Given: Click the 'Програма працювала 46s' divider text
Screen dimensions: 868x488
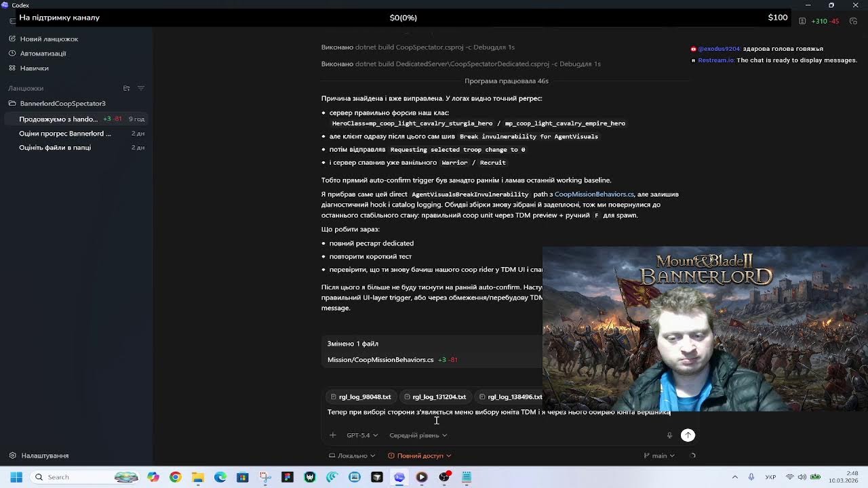Looking at the screenshot, I should (x=507, y=81).
